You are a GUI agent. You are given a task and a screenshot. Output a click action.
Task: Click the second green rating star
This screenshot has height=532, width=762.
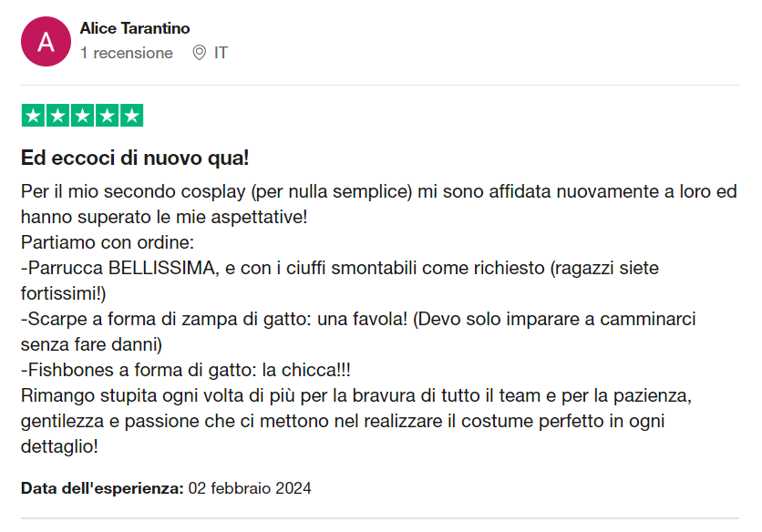click(x=57, y=116)
